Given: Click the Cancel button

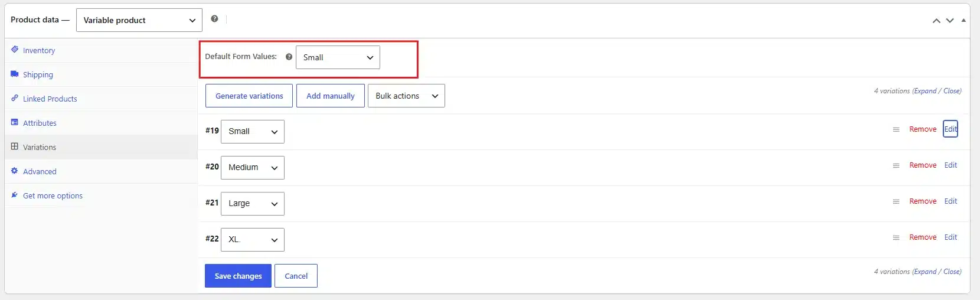Looking at the screenshot, I should 296,276.
